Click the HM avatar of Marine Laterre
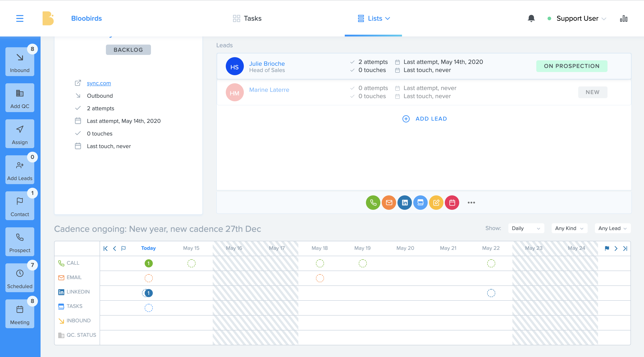 pos(235,92)
